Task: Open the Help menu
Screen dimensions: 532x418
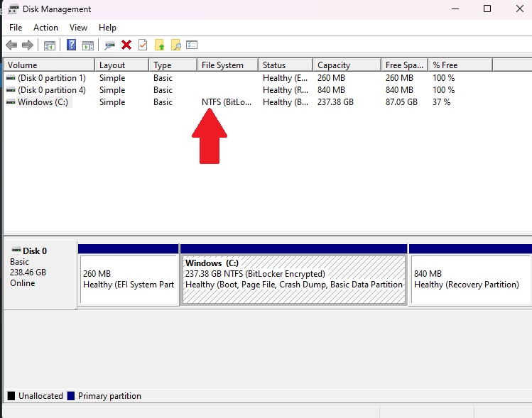Action: [107, 28]
